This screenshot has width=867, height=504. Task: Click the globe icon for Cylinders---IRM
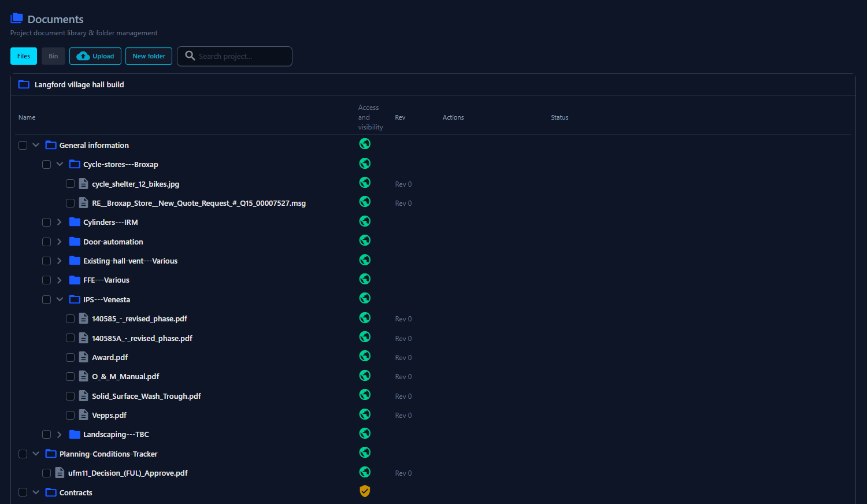point(365,221)
